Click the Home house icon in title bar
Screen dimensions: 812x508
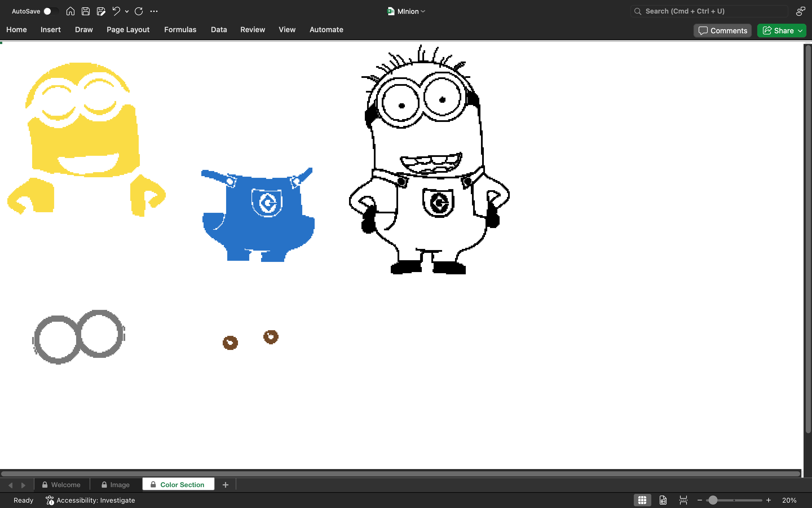pyautogui.click(x=70, y=11)
